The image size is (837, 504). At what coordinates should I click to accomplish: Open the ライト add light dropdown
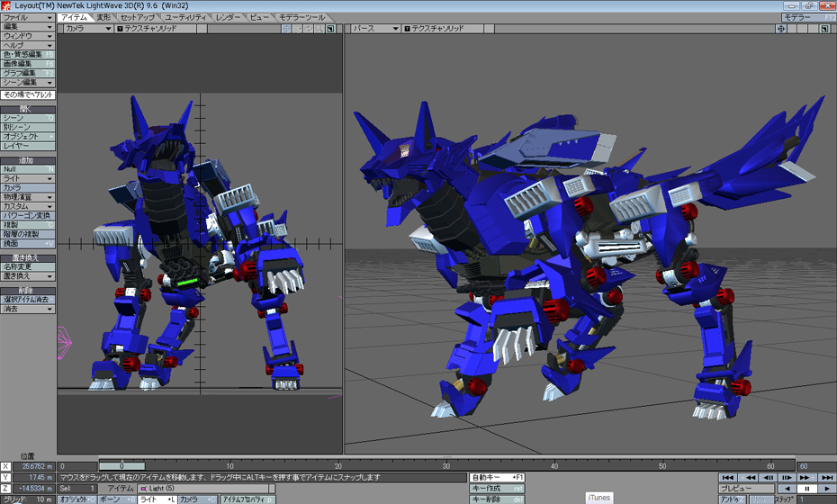(x=28, y=178)
